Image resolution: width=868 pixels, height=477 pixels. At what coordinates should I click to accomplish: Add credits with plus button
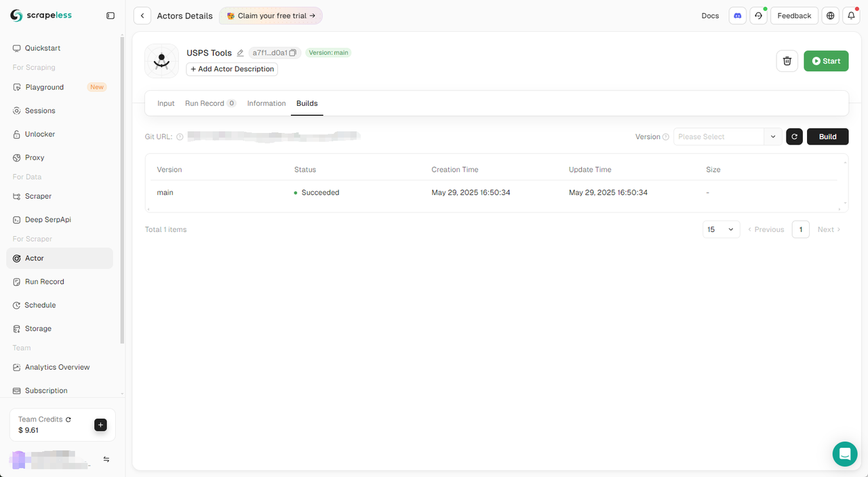[x=100, y=425]
